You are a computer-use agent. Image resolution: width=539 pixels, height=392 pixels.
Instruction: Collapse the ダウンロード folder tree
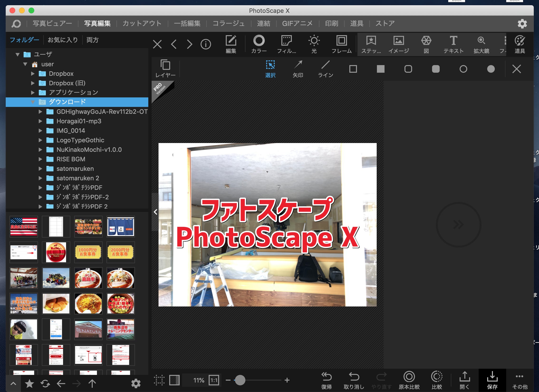tap(33, 102)
